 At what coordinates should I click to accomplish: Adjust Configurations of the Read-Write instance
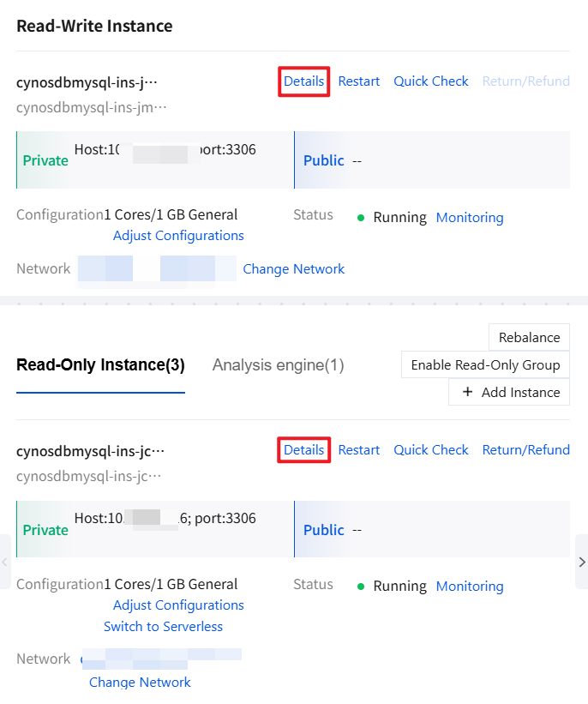(x=178, y=236)
